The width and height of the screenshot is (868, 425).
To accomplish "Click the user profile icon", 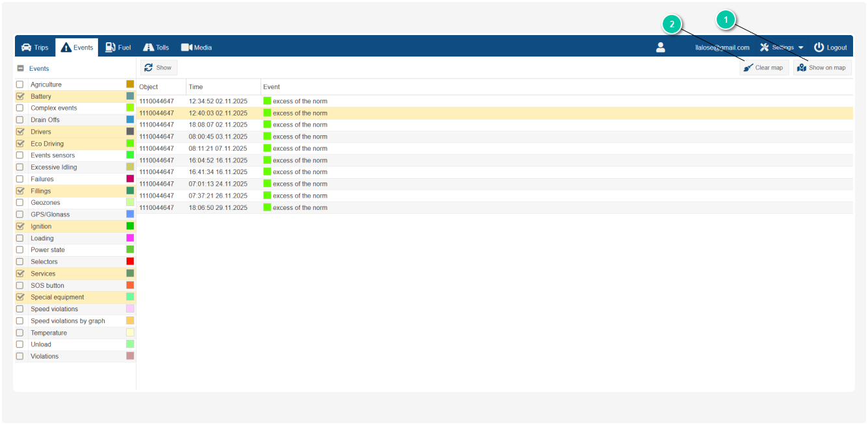I will tap(661, 47).
